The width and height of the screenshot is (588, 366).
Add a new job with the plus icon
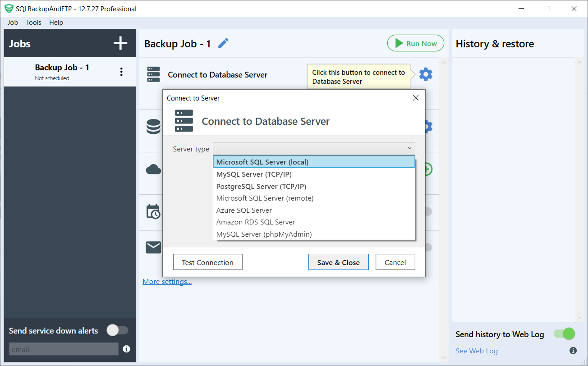pyautogui.click(x=120, y=43)
